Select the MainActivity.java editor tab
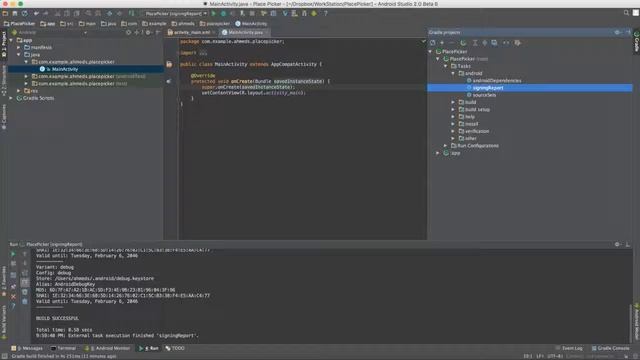640x360 pixels. [x=245, y=32]
